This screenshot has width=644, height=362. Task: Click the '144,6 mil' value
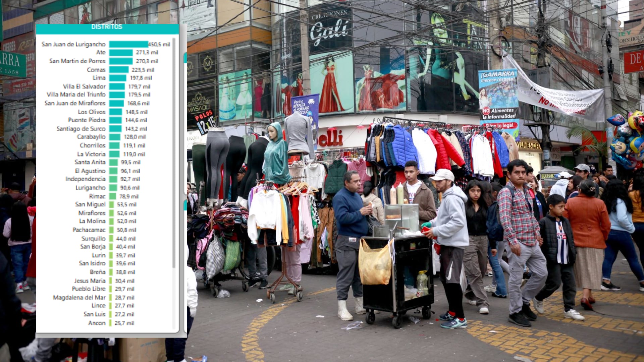[x=137, y=120]
